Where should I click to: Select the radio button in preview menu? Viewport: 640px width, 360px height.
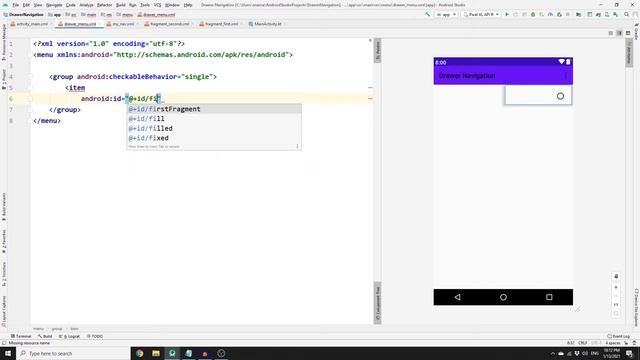(560, 96)
